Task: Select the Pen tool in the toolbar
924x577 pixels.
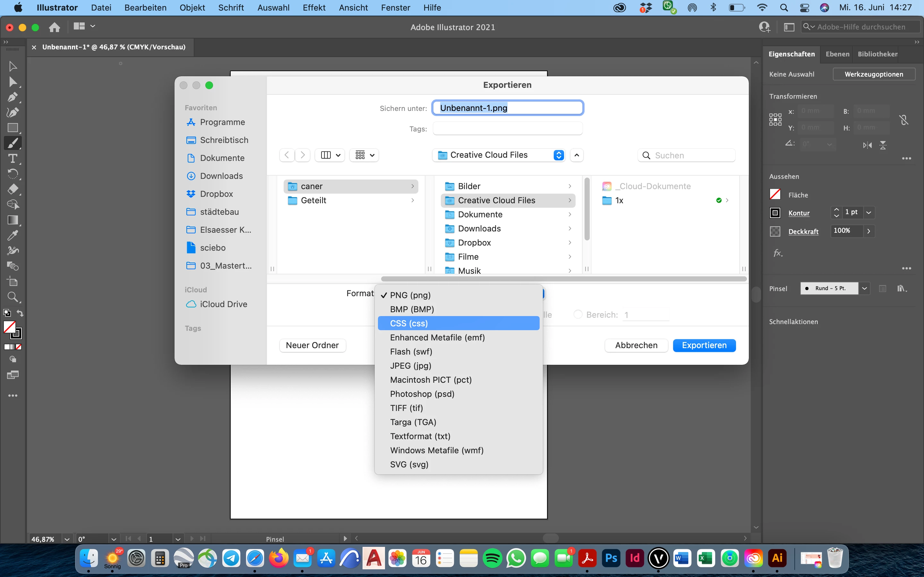Action: point(13,97)
